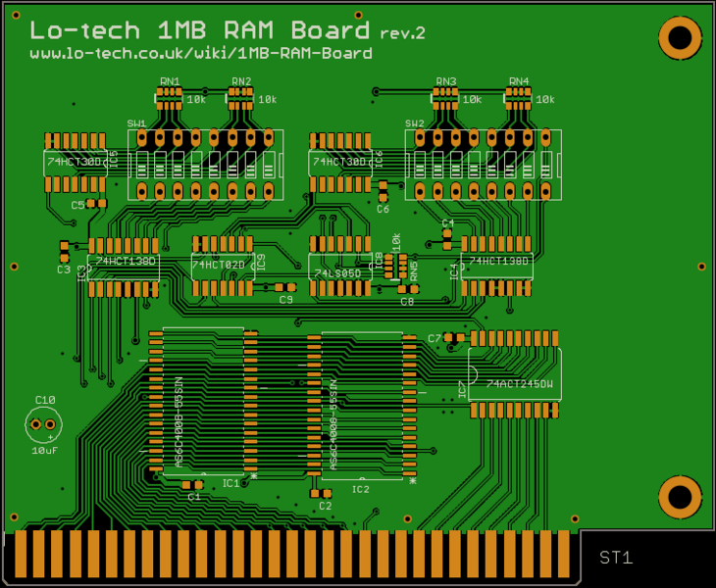This screenshot has height=588, width=716.
Task: Click the 74HCT02D chip text
Action: tap(219, 265)
